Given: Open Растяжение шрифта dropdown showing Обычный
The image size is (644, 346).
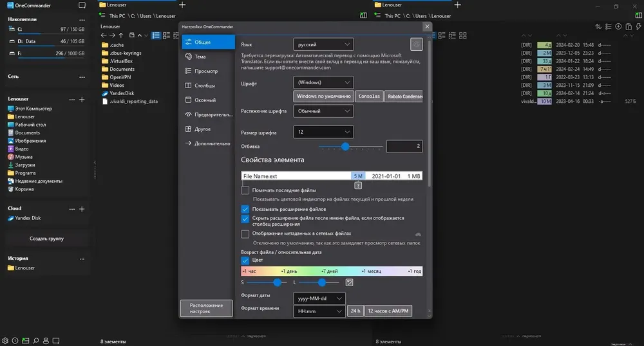Looking at the screenshot, I should (x=323, y=111).
